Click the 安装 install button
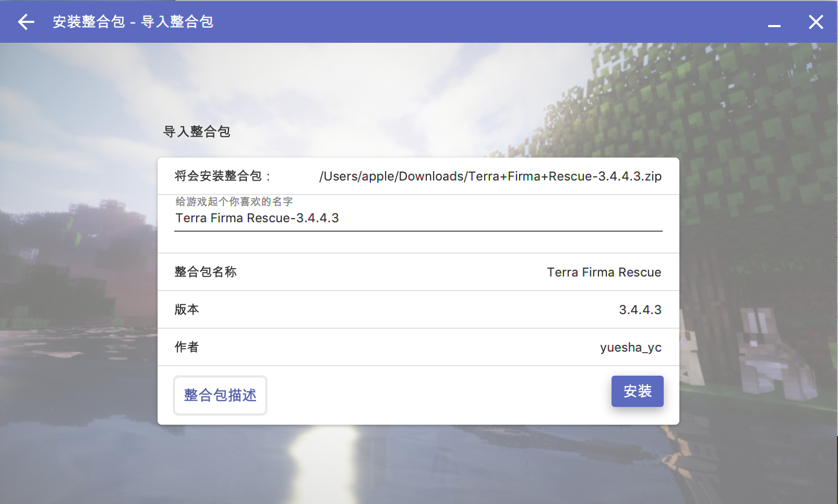The height and width of the screenshot is (504, 838). (638, 391)
